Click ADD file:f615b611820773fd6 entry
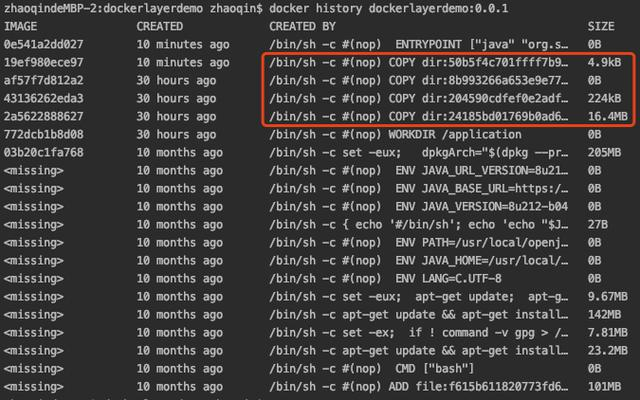 pyautogui.click(x=418, y=387)
